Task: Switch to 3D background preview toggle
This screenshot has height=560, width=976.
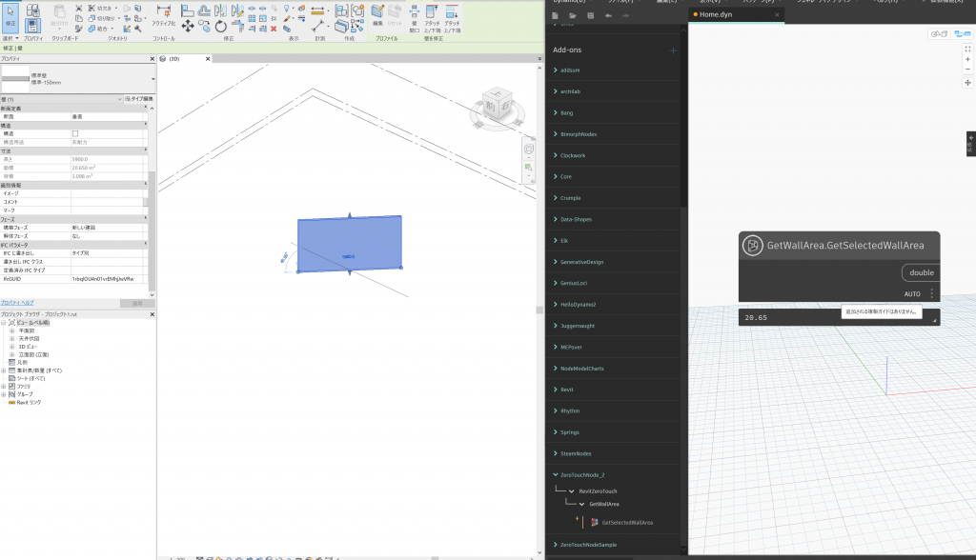Action: [x=938, y=34]
